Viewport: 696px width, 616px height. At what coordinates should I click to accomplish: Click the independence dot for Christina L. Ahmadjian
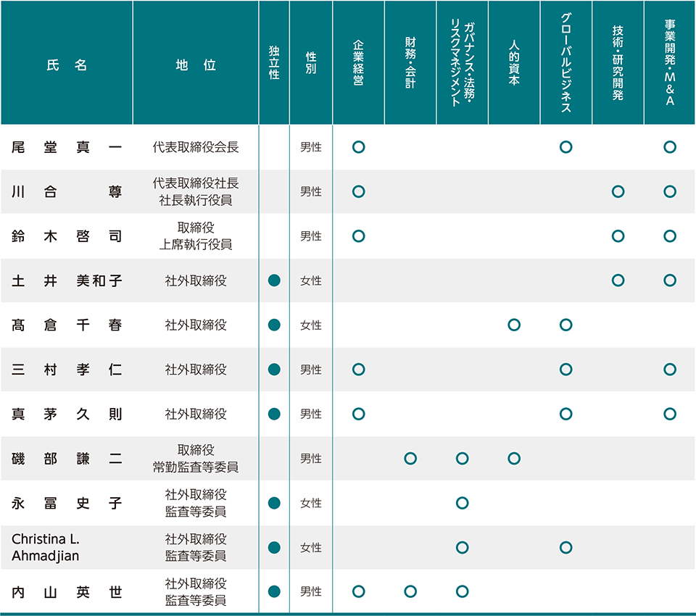(274, 547)
